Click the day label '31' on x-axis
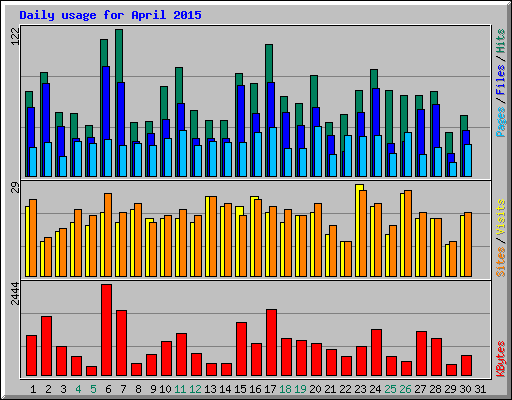The width and height of the screenshot is (512, 400). [480, 389]
